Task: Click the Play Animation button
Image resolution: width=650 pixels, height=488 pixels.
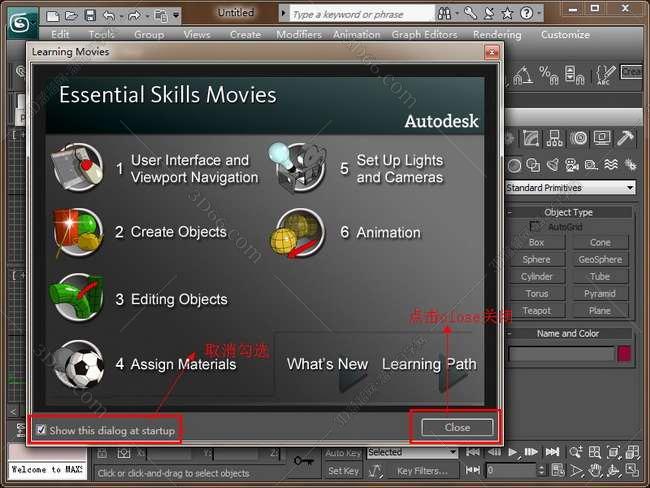Action: tap(512, 452)
